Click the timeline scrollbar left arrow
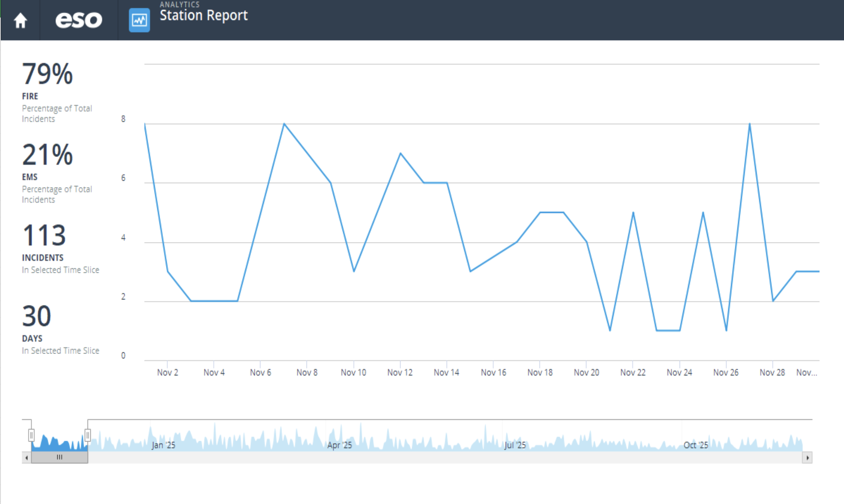This screenshot has height=504, width=844. pyautogui.click(x=27, y=457)
